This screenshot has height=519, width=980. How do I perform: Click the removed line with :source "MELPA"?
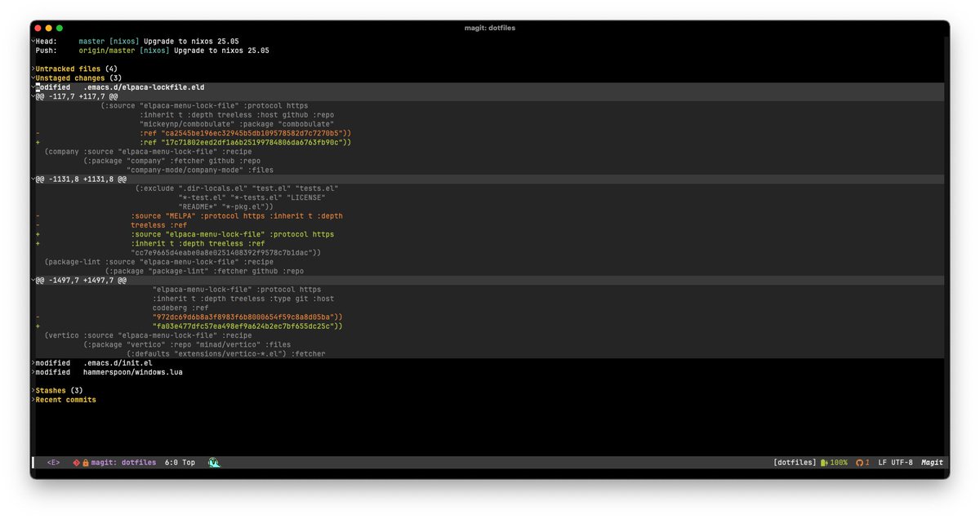[x=237, y=216]
